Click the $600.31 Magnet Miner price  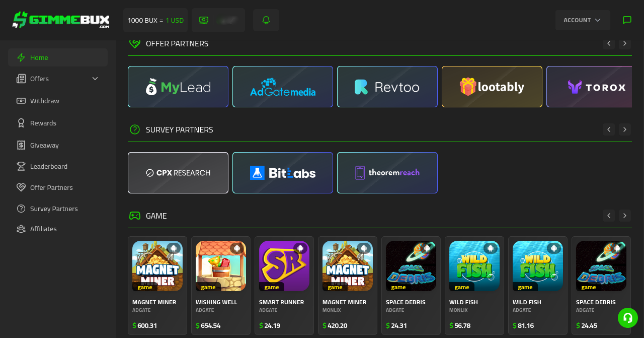pyautogui.click(x=145, y=326)
